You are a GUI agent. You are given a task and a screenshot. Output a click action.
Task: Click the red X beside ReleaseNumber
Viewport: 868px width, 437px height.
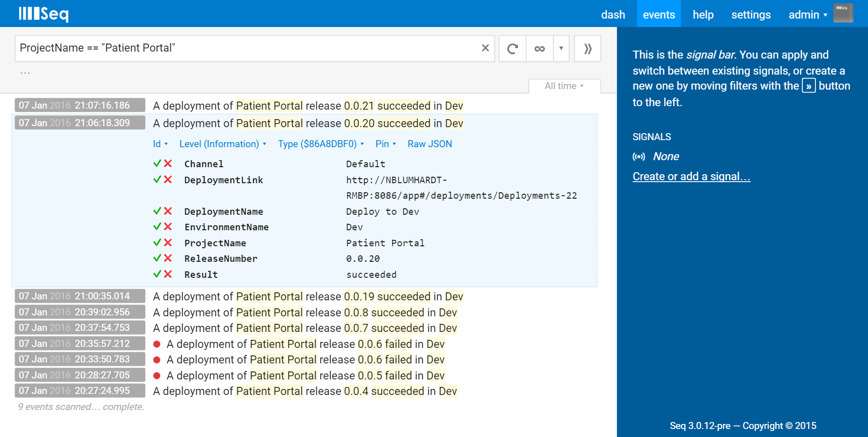(168, 258)
